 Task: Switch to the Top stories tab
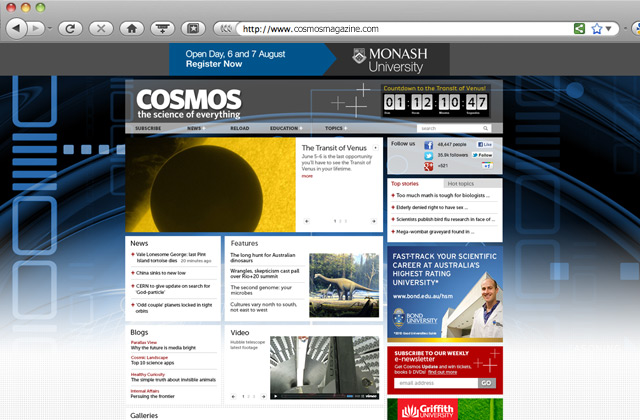(404, 184)
